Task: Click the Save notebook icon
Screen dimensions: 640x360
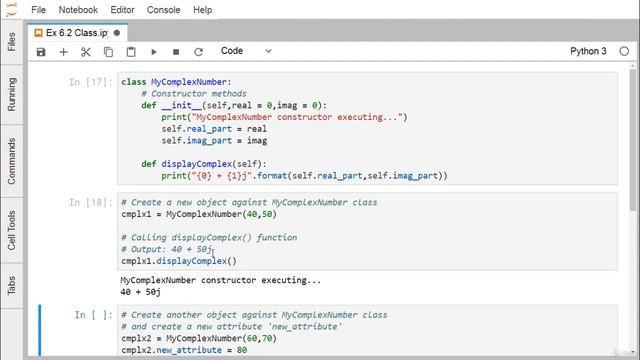Action: click(41, 52)
